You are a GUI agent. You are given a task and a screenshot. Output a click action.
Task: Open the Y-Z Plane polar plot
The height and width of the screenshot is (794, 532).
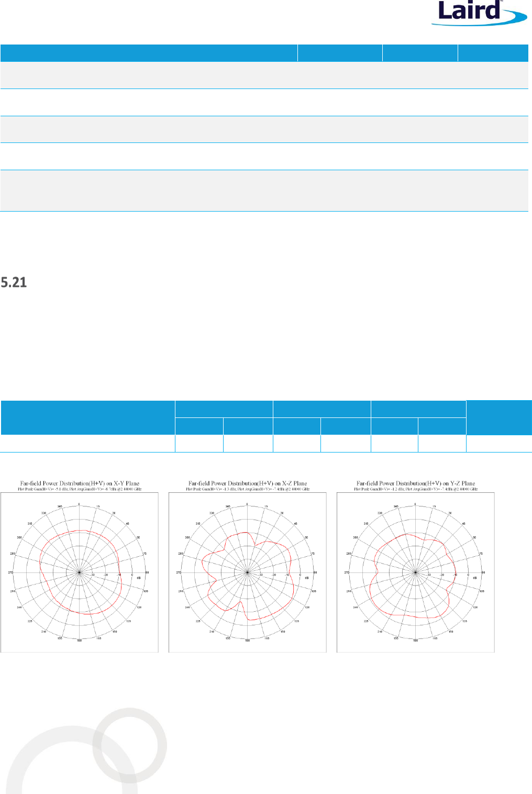point(416,572)
